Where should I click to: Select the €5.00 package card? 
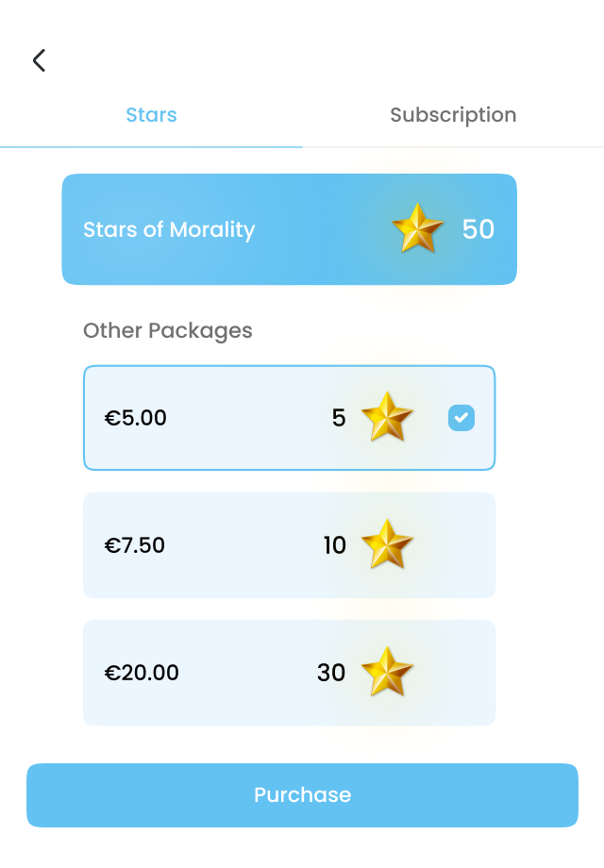[289, 418]
